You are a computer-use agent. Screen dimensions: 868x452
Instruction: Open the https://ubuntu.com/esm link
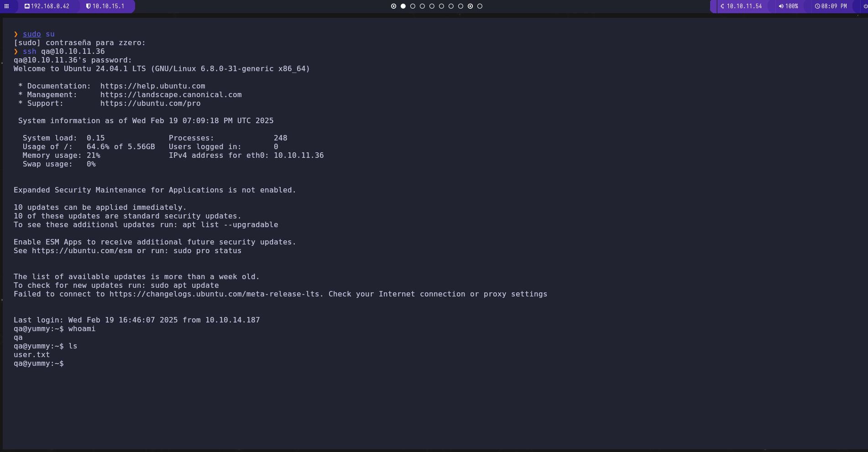[x=82, y=251]
